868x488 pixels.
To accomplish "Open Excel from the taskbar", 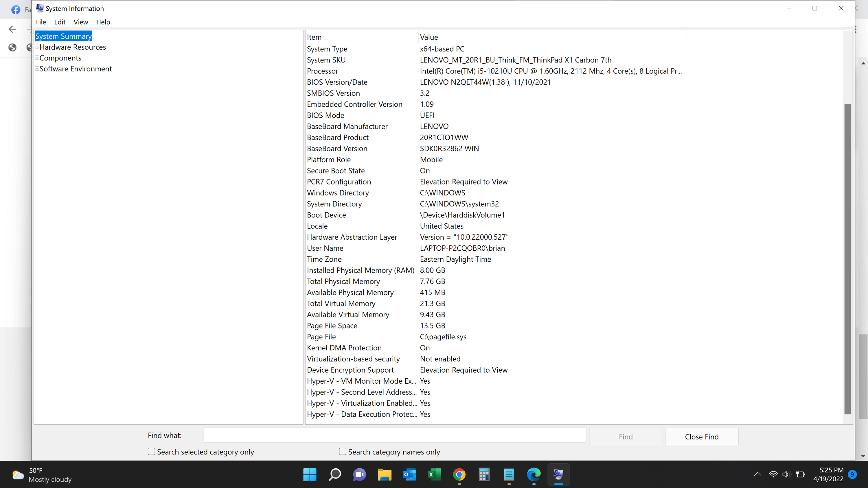I will coord(434,474).
